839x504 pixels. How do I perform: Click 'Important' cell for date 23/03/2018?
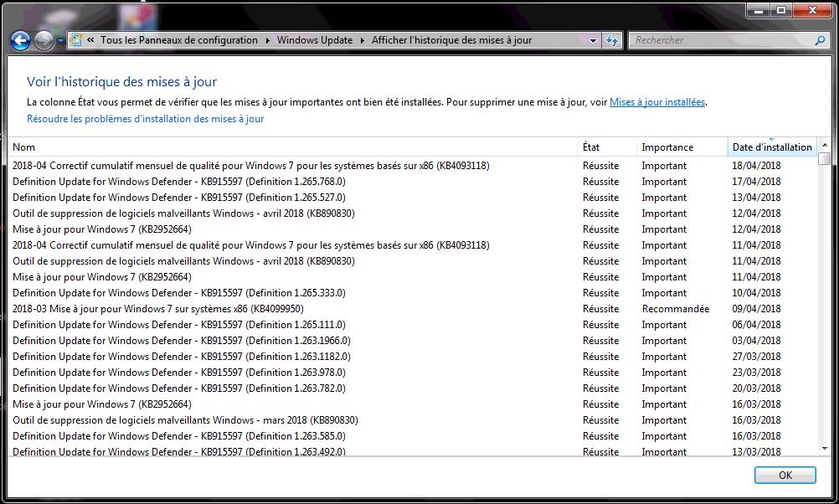pos(664,373)
